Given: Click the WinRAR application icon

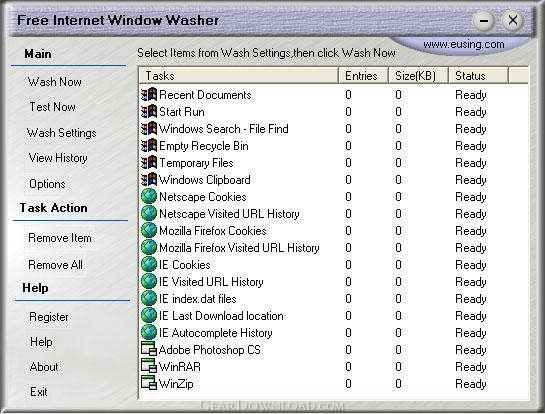Looking at the screenshot, I should (149, 366).
